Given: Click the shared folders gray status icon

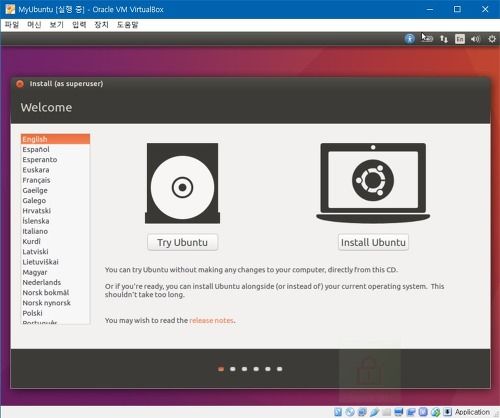Looking at the screenshot, I should click(x=387, y=412).
